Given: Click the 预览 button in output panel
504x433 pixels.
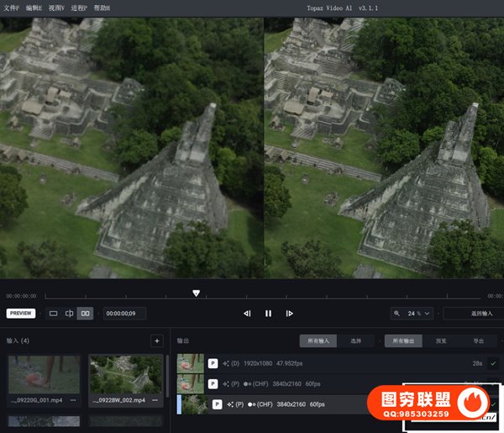Looking at the screenshot, I should click(x=441, y=341).
